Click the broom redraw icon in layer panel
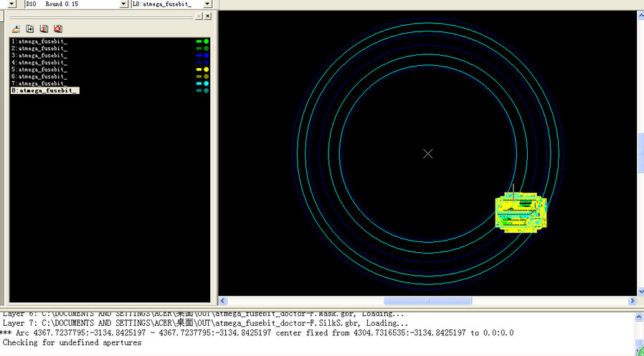 [16, 29]
